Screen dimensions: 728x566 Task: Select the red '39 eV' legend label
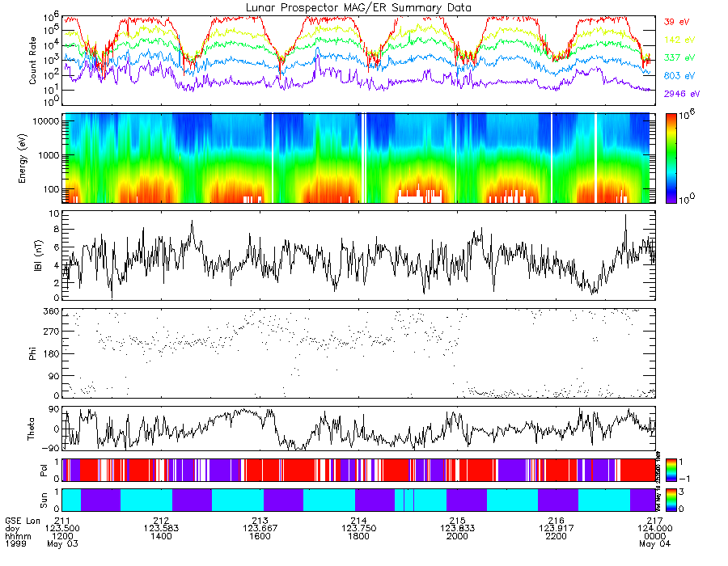(676, 22)
